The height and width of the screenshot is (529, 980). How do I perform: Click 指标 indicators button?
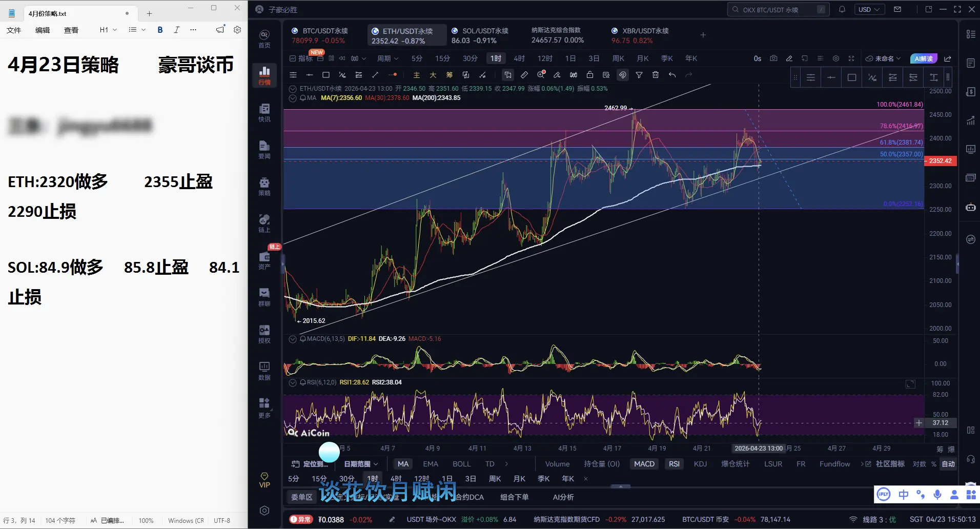click(301, 58)
